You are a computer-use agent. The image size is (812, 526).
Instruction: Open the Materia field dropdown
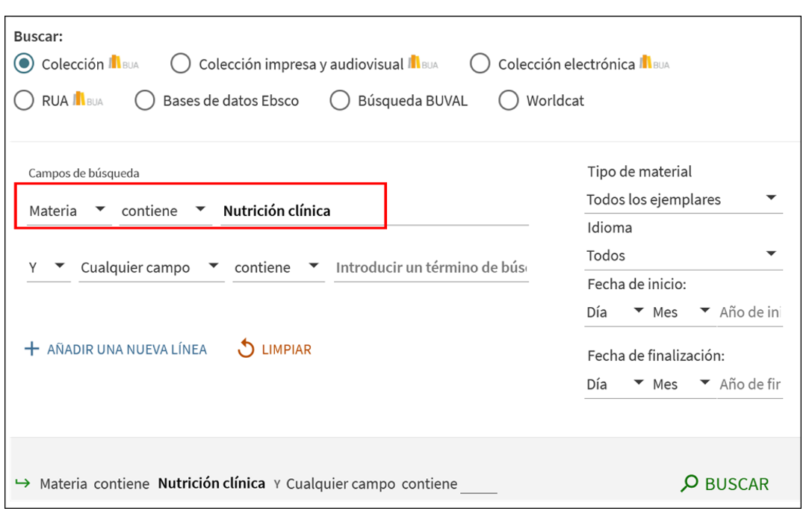[69, 211]
